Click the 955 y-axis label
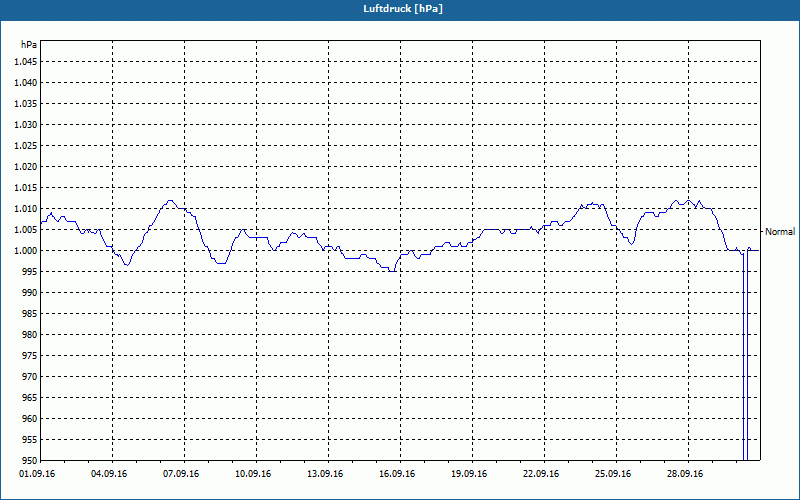 pyautogui.click(x=30, y=440)
